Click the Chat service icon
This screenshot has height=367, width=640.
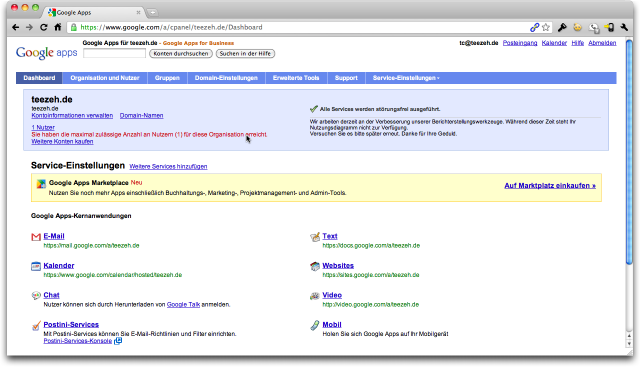click(36, 296)
